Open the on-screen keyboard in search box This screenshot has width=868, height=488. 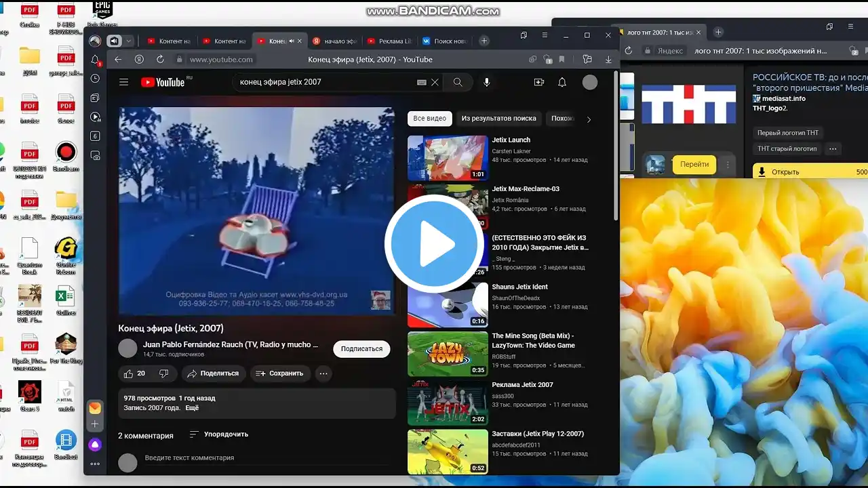421,82
